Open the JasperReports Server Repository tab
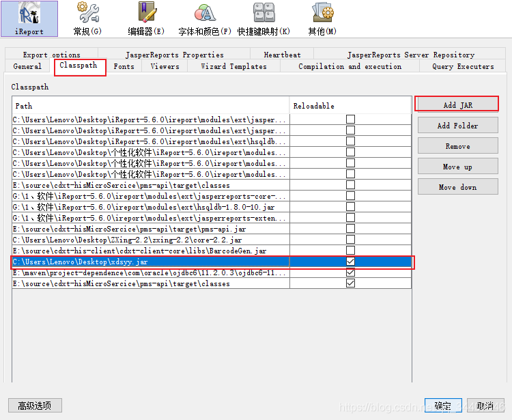 click(410, 54)
